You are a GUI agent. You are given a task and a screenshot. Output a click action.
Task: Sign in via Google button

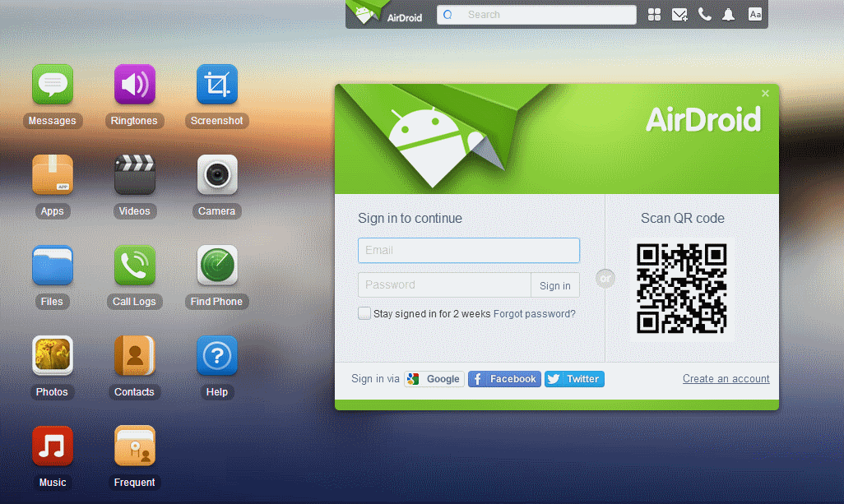[434, 379]
